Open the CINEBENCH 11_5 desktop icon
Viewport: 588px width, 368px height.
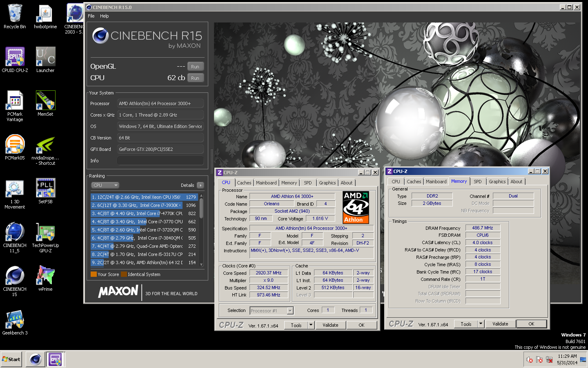coord(15,237)
